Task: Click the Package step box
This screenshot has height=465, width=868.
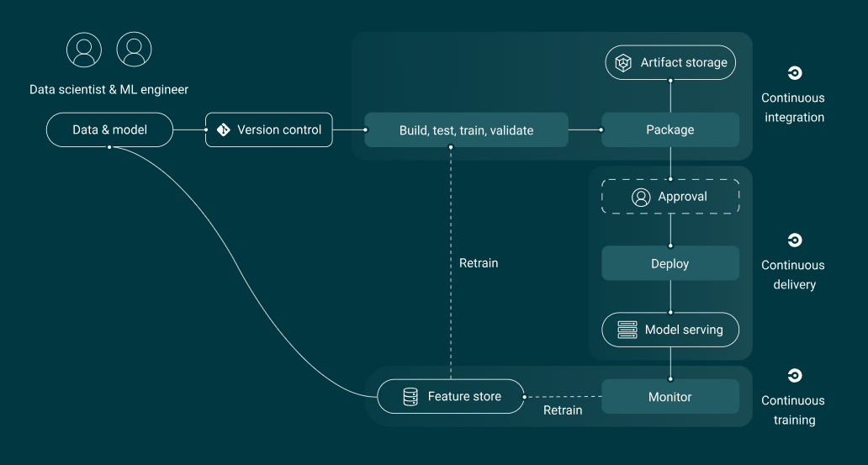Action: tap(670, 130)
